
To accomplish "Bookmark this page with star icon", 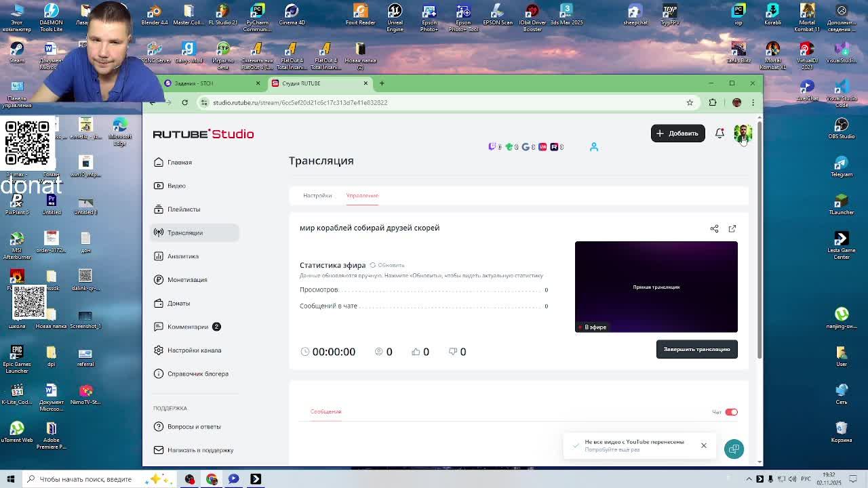I will [x=690, y=102].
